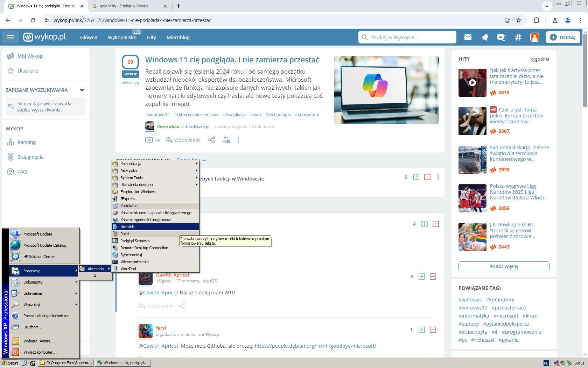588x368 pixels.
Task: Click the DODAJ button
Action: click(x=563, y=37)
